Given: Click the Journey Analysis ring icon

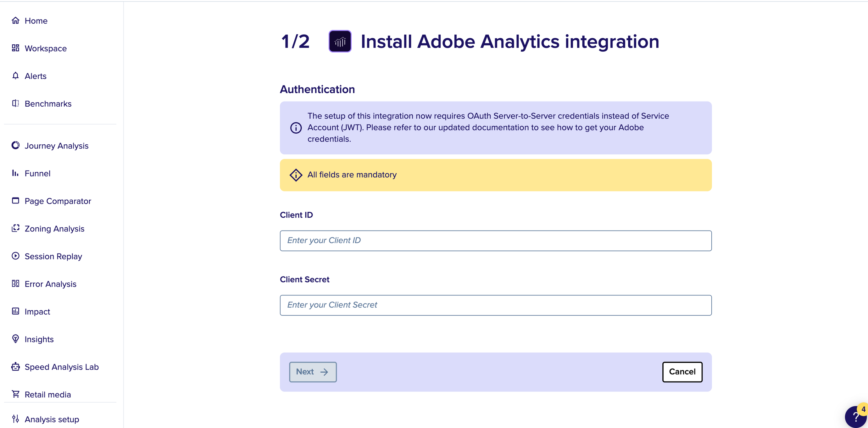Looking at the screenshot, I should 15,145.
